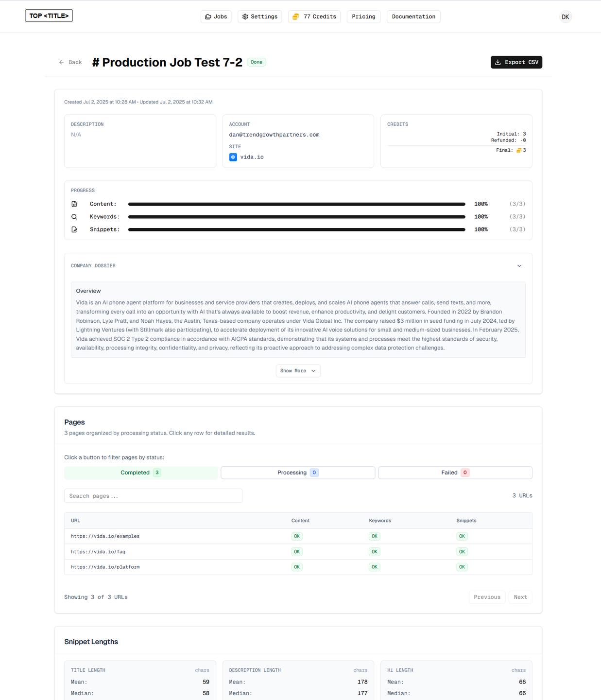The image size is (601, 700).
Task: Click the back arrow icon
Action: tap(61, 62)
